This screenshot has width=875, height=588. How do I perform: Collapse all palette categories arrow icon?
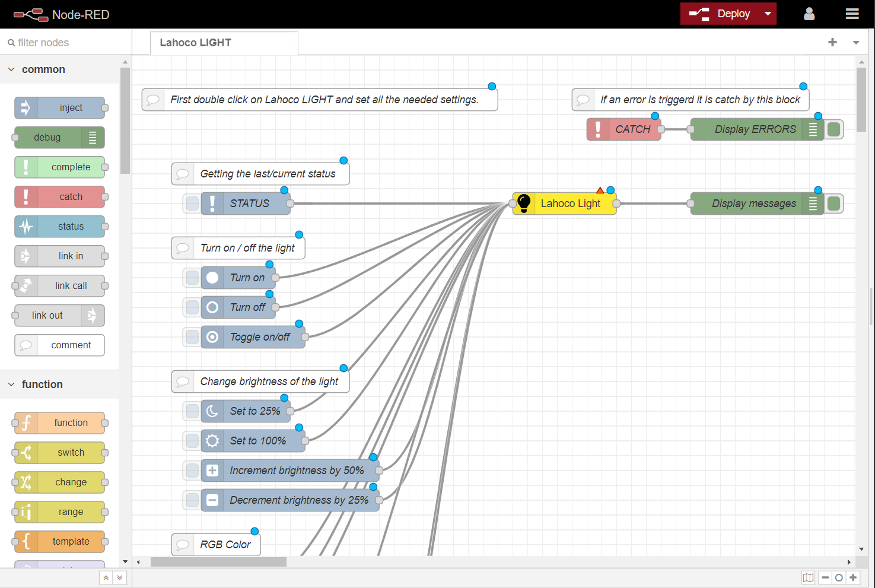(x=106, y=577)
